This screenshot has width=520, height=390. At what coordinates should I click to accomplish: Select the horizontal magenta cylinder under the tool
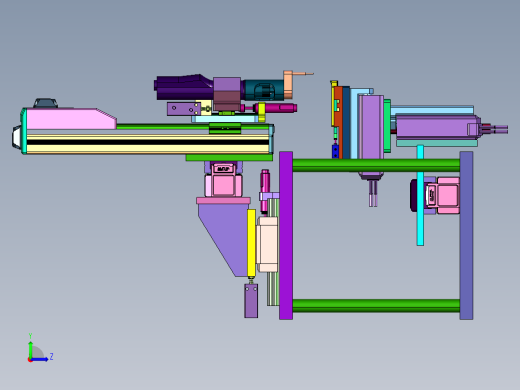(x=277, y=108)
